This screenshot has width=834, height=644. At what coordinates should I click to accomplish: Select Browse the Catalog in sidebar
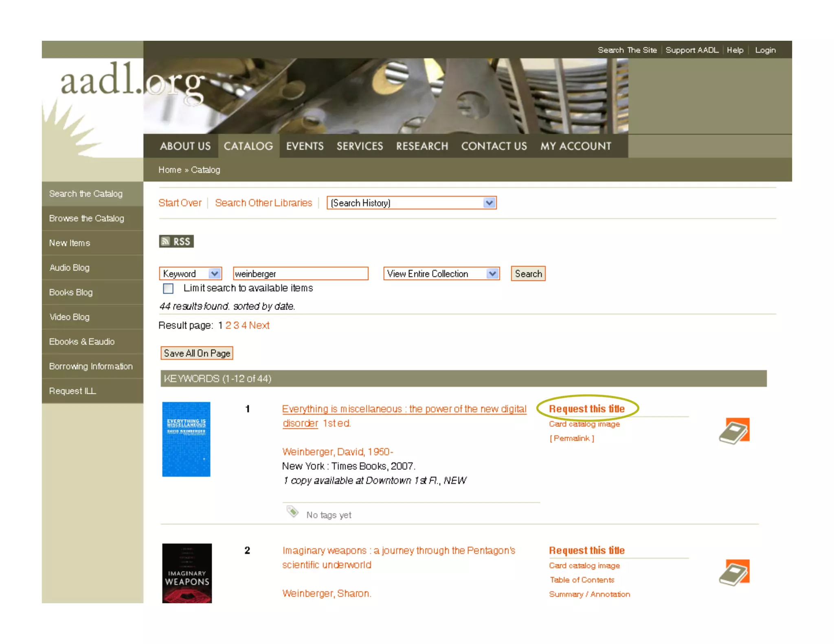pyautogui.click(x=86, y=218)
